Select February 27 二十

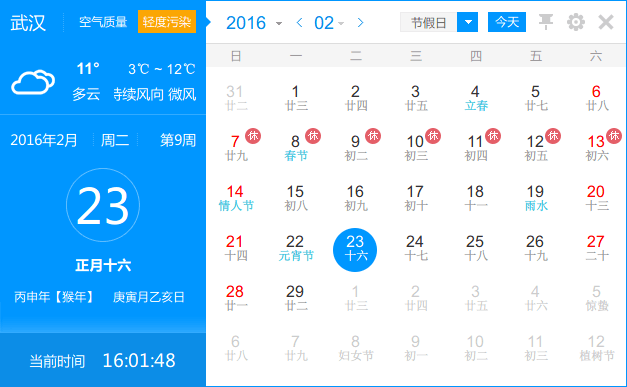[596, 248]
